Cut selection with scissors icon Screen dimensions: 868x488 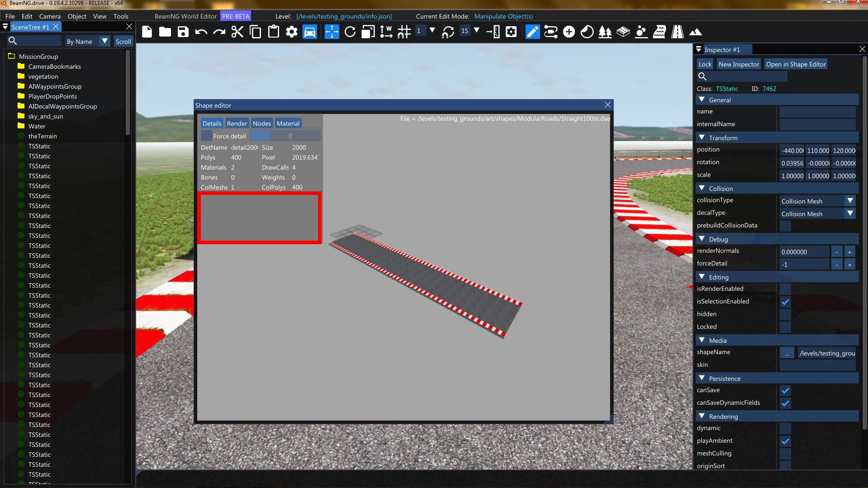[x=237, y=32]
